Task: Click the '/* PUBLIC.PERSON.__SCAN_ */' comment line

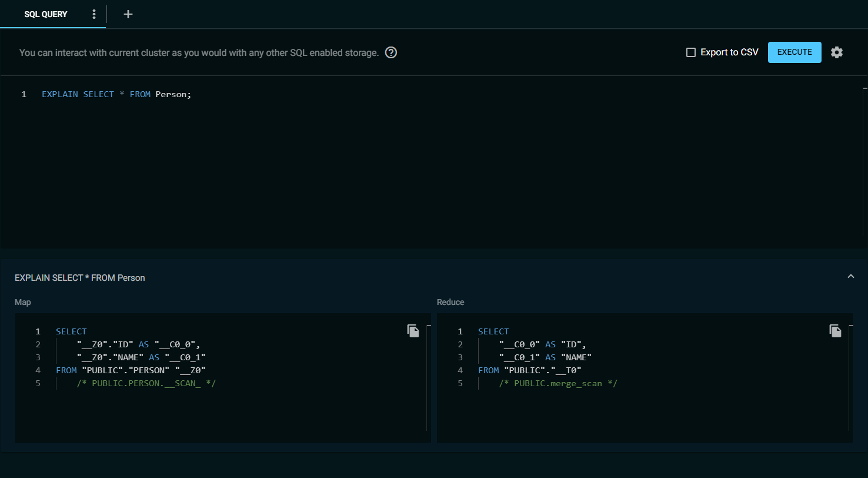Action: [x=146, y=383]
